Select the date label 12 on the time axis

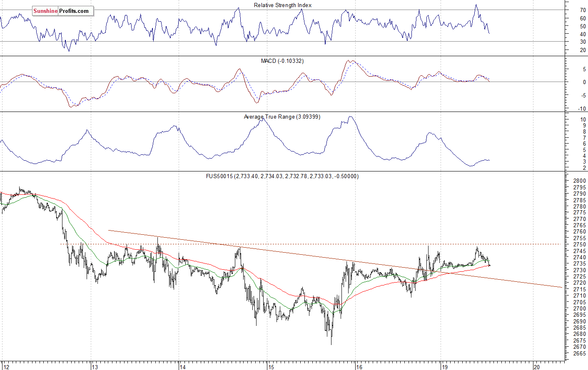click(x=6, y=367)
